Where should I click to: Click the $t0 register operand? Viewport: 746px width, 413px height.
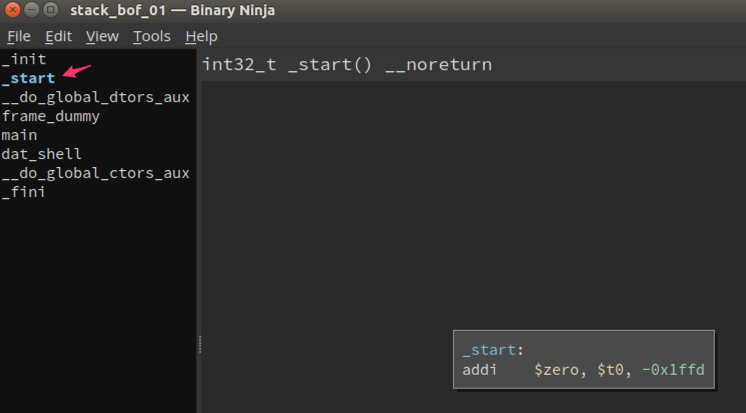point(611,370)
